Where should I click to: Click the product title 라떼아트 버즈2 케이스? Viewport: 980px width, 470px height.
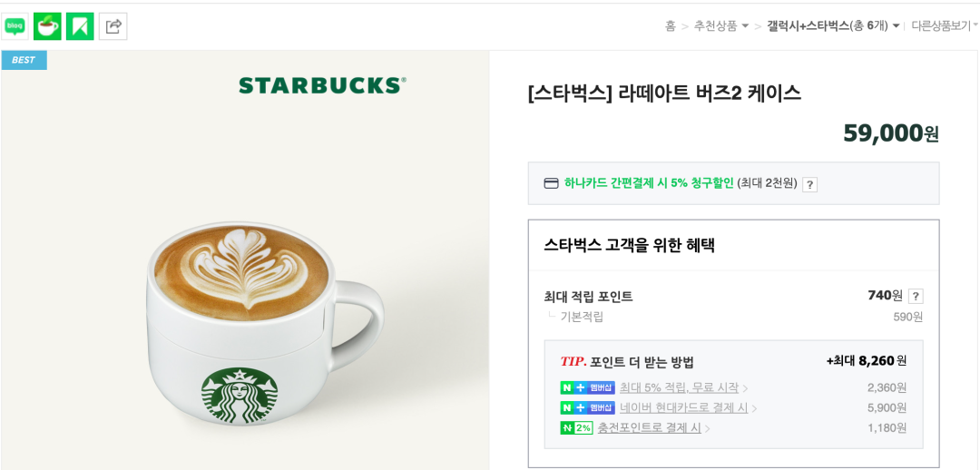[x=663, y=93]
